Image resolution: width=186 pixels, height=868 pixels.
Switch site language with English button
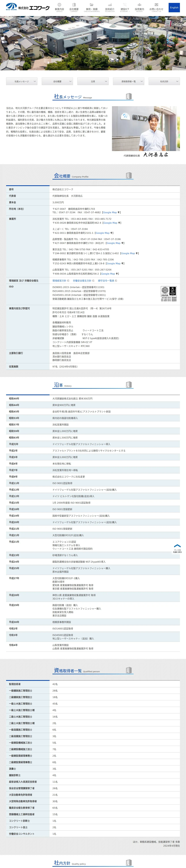click(x=174, y=7)
